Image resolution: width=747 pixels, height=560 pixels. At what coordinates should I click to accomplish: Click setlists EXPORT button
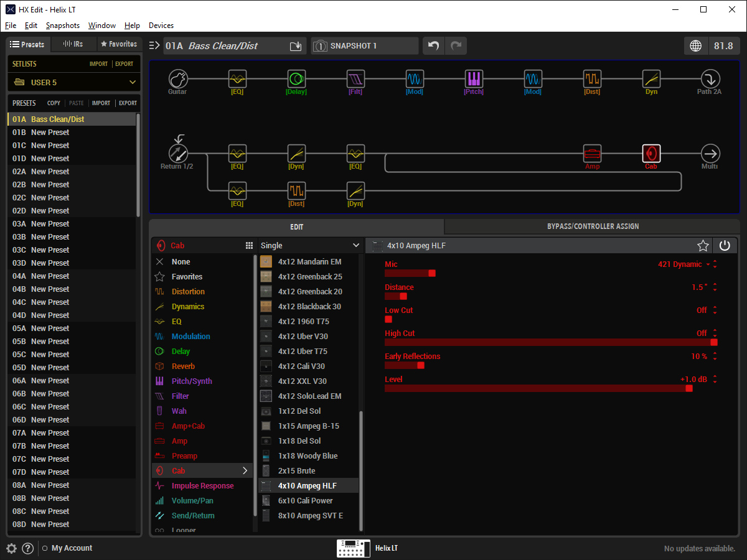click(125, 64)
